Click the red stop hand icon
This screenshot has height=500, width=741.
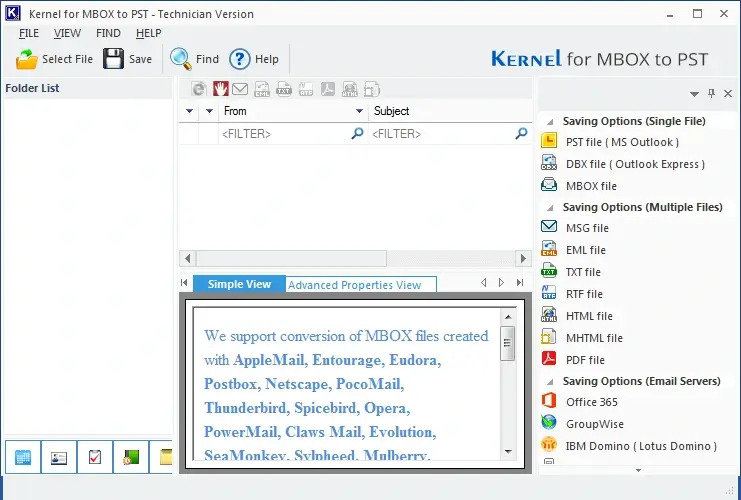click(x=220, y=89)
